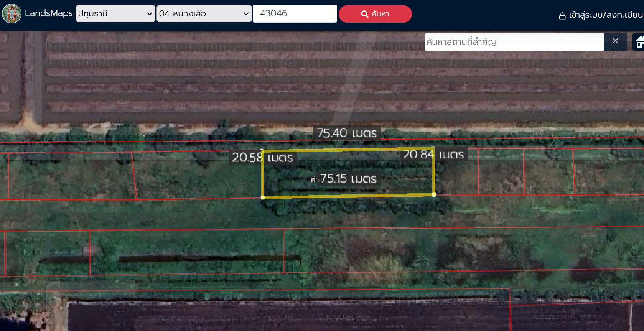Click the 75.40 เมตร top edge label
The image size is (644, 331).
click(x=347, y=133)
